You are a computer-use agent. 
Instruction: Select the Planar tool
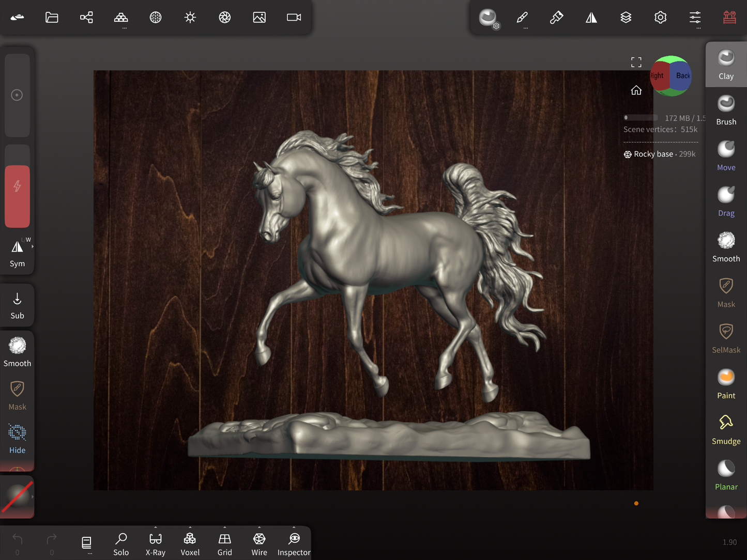(726, 475)
